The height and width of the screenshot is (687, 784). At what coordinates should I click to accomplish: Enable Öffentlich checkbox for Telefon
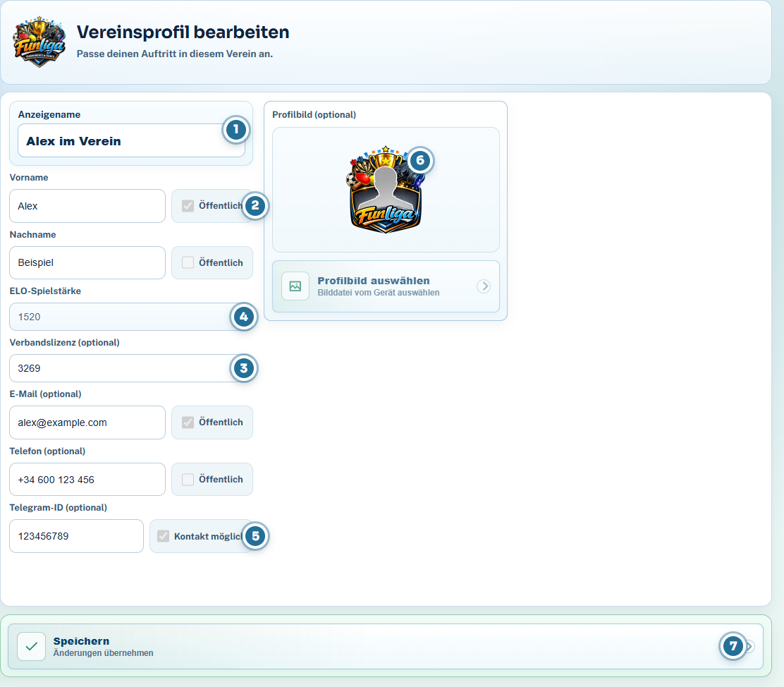pyautogui.click(x=188, y=480)
